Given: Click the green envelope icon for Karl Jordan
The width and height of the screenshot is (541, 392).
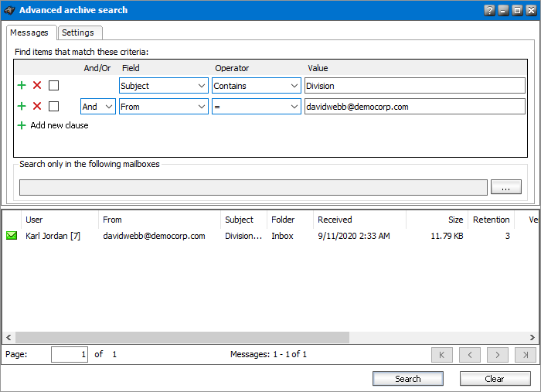Looking at the screenshot, I should click(12, 236).
